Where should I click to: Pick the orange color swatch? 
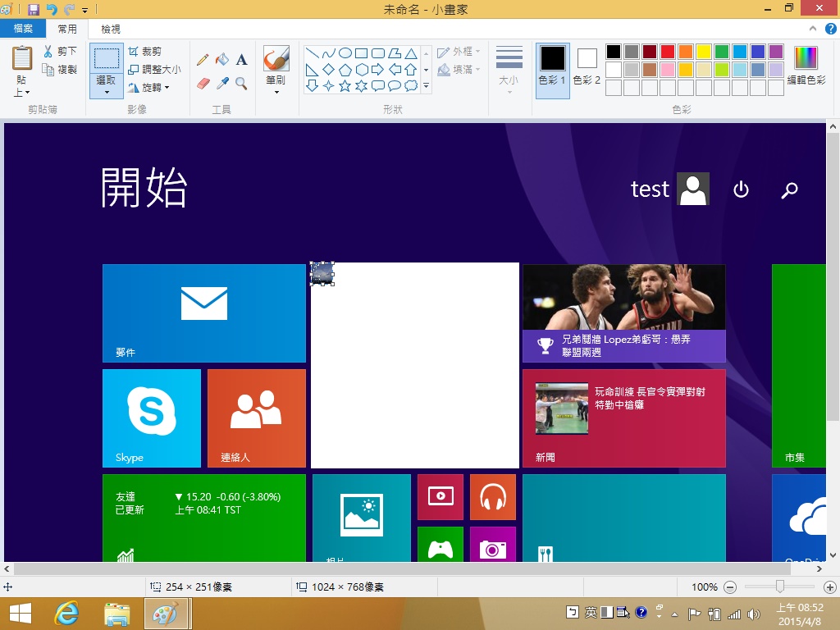click(686, 52)
